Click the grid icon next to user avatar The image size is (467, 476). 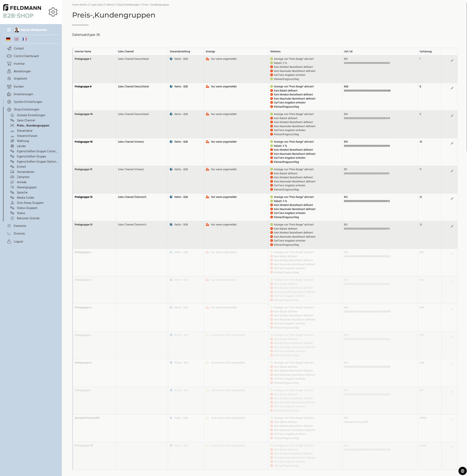9,30
